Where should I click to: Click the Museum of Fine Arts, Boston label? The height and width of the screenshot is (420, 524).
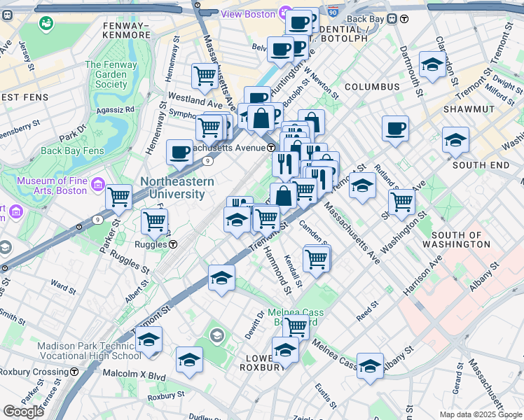coord(52,185)
